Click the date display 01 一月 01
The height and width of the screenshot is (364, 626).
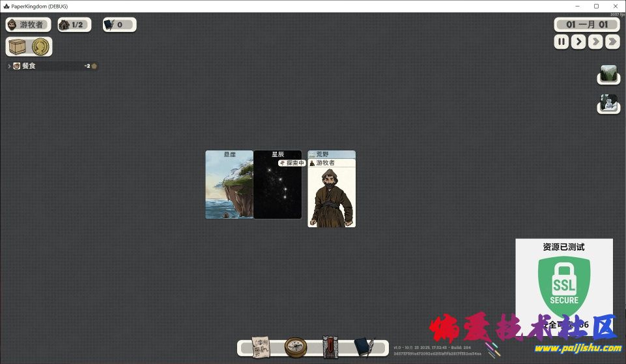point(586,25)
